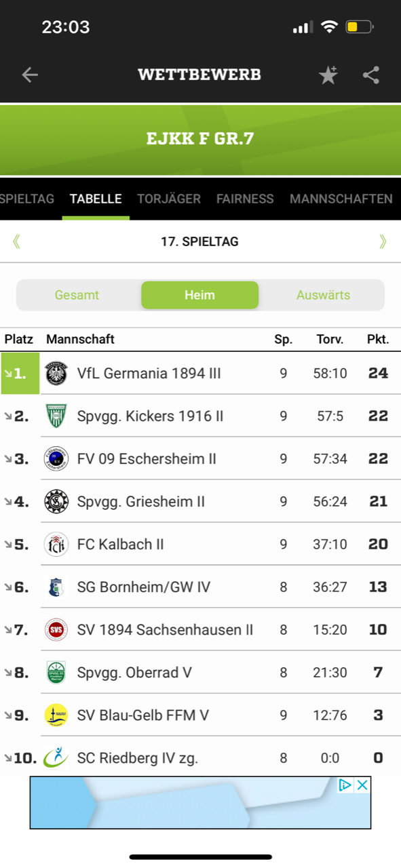Open FC Kalbach II team row

[x=200, y=544]
